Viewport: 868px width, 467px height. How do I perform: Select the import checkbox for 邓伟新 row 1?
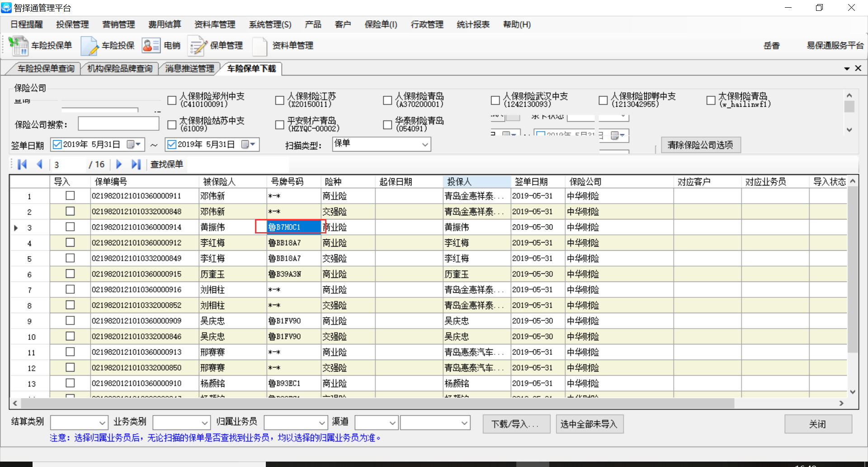[x=70, y=195]
